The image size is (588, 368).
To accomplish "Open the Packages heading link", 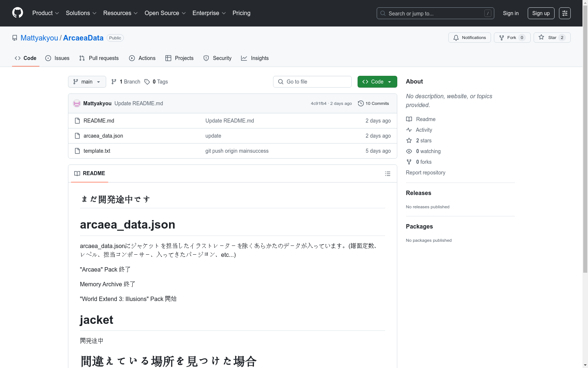I will 419,226.
